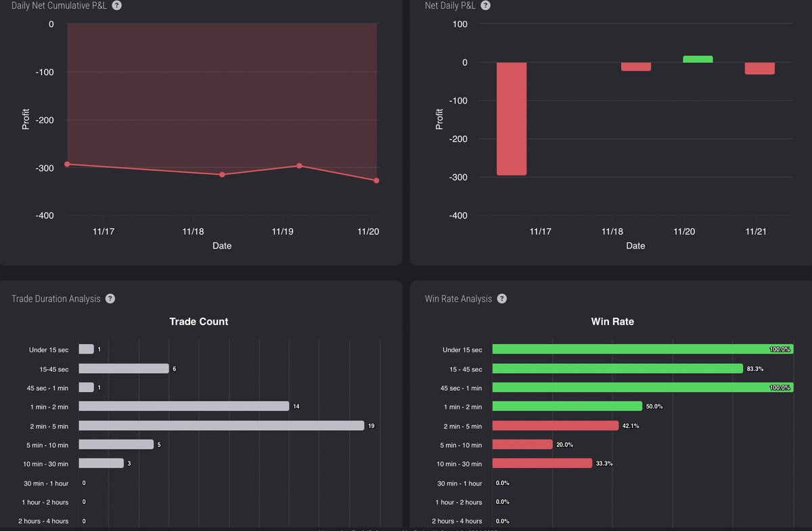Click the red 11/21 daily P&L bar
812x531 pixels.
pyautogui.click(x=760, y=68)
